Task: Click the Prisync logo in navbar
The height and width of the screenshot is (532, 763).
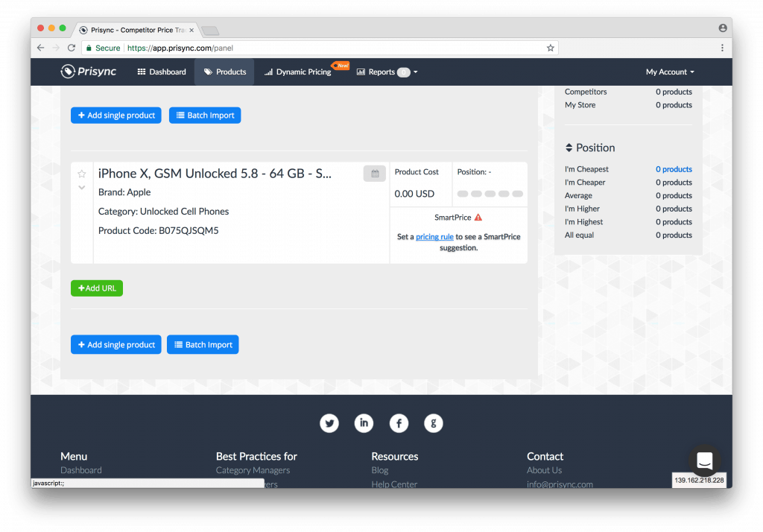Action: (89, 72)
